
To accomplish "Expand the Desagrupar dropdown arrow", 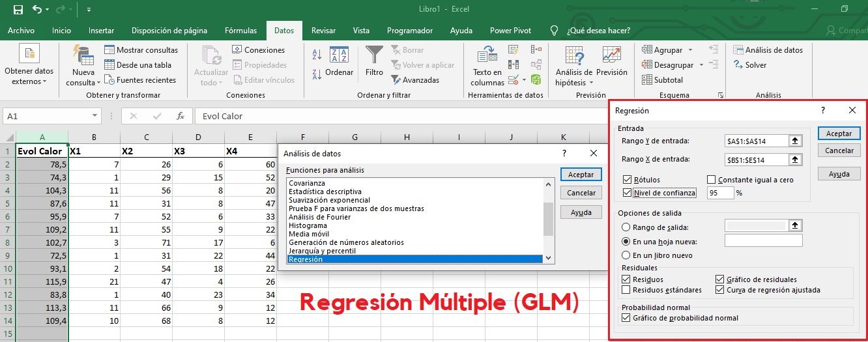I will (701, 65).
